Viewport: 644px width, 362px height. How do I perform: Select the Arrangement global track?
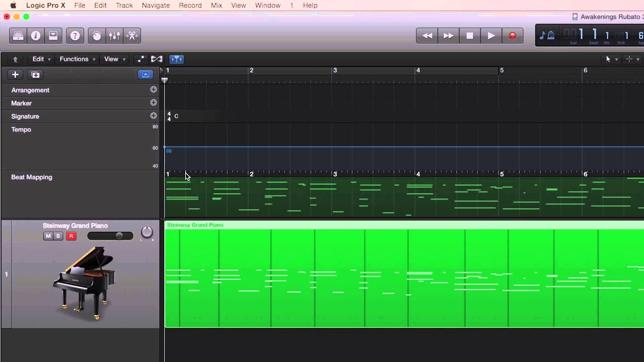coord(30,90)
